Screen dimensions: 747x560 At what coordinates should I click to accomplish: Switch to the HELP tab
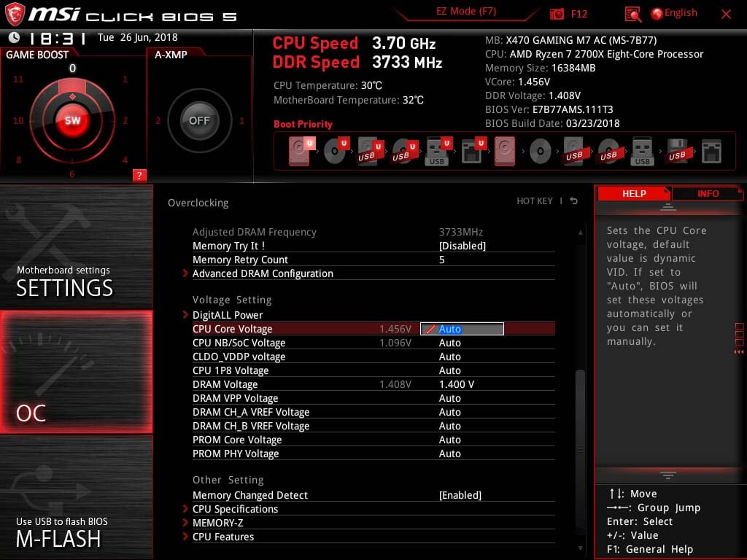[x=634, y=193]
